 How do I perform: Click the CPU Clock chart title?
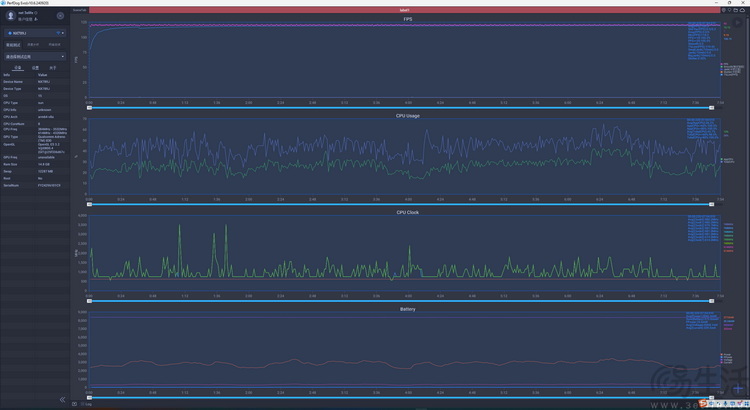coord(408,212)
